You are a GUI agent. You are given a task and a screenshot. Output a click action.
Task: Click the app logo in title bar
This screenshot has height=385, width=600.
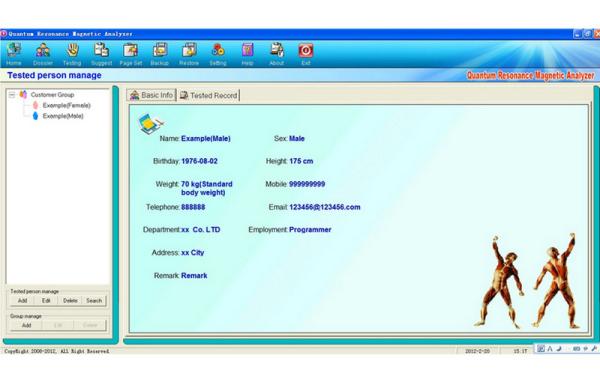click(x=3, y=34)
